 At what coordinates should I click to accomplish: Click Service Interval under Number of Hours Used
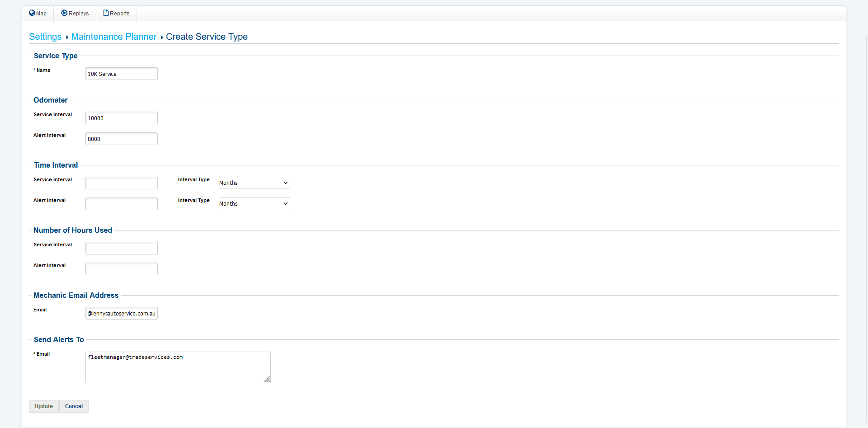pos(121,248)
